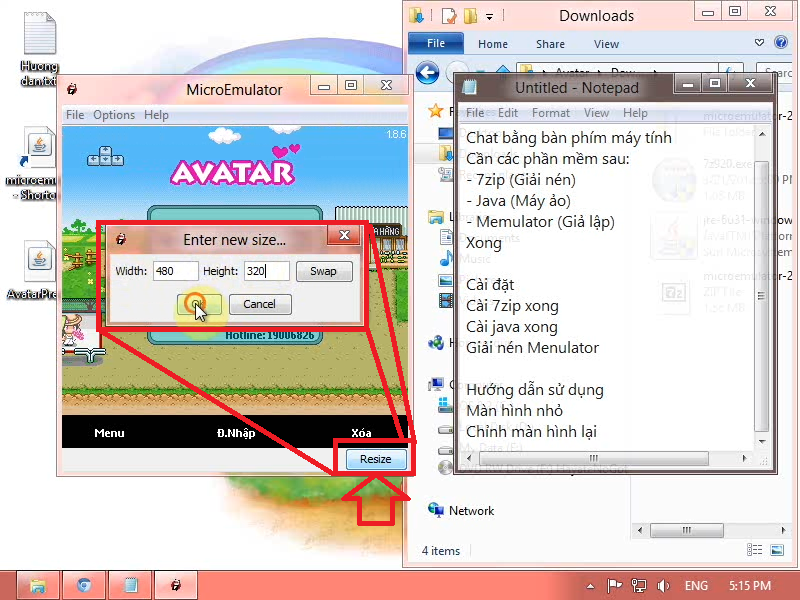The width and height of the screenshot is (800, 600).
Task: Expand the Explorer ribbon with the chevron
Action: 759,42
